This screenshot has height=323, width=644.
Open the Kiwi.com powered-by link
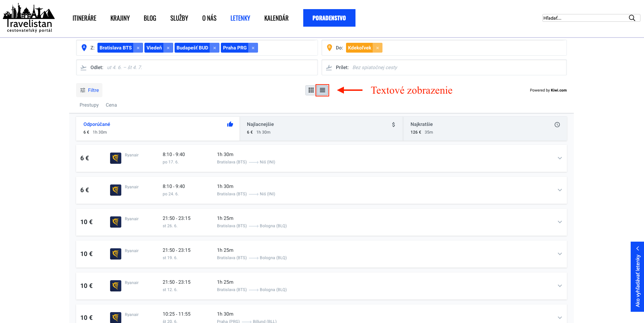(x=558, y=90)
